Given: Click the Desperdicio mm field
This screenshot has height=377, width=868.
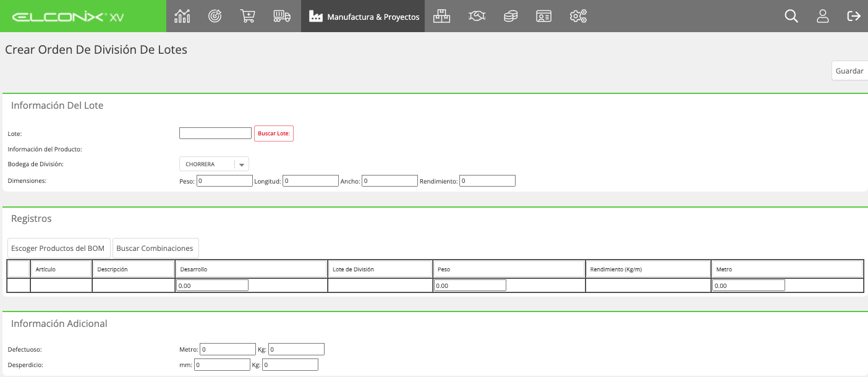Looking at the screenshot, I should tap(222, 365).
